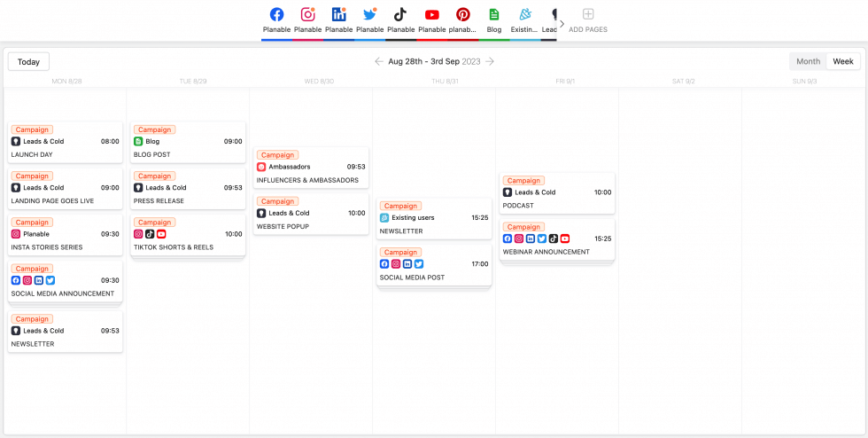Select the YouTube page icon in top bar
868x438 pixels.
click(431, 15)
